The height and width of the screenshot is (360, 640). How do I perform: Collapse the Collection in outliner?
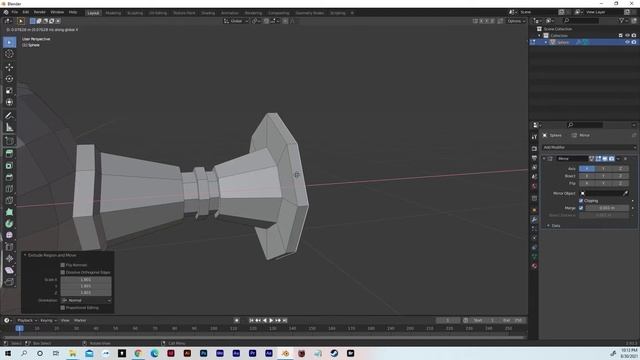540,36
